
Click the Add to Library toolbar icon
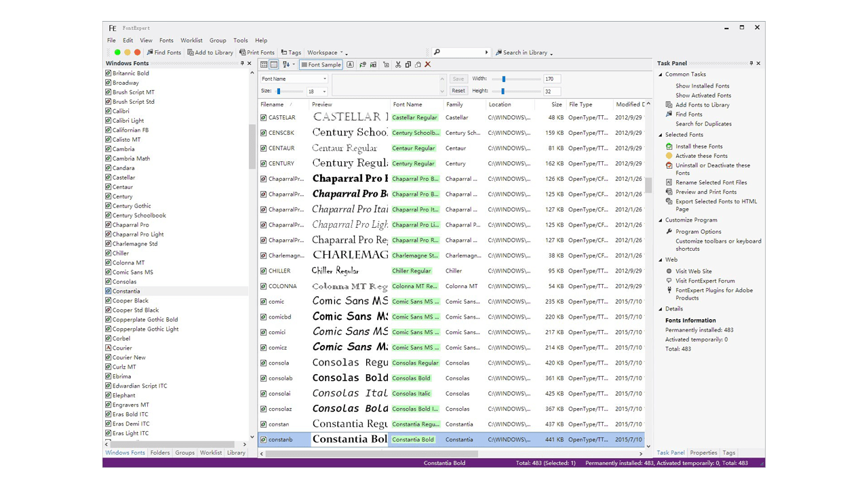[210, 52]
